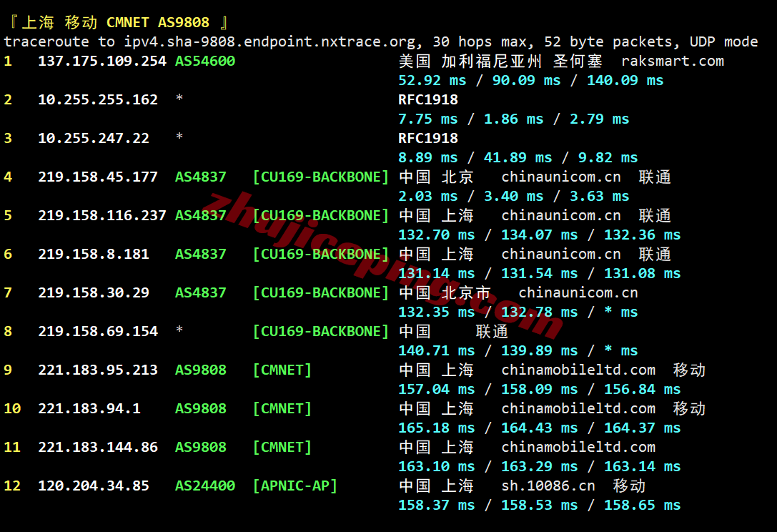Select the AS24400 number text
The image size is (777, 532).
(205, 486)
